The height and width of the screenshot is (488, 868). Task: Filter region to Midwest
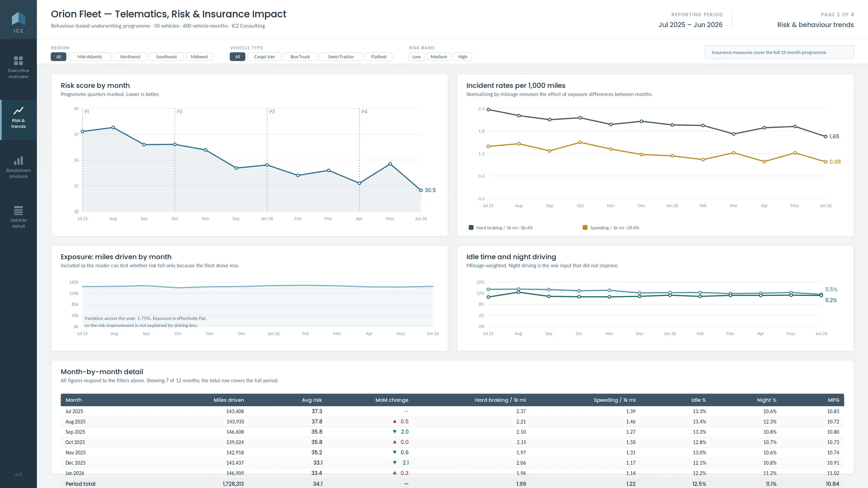point(199,57)
